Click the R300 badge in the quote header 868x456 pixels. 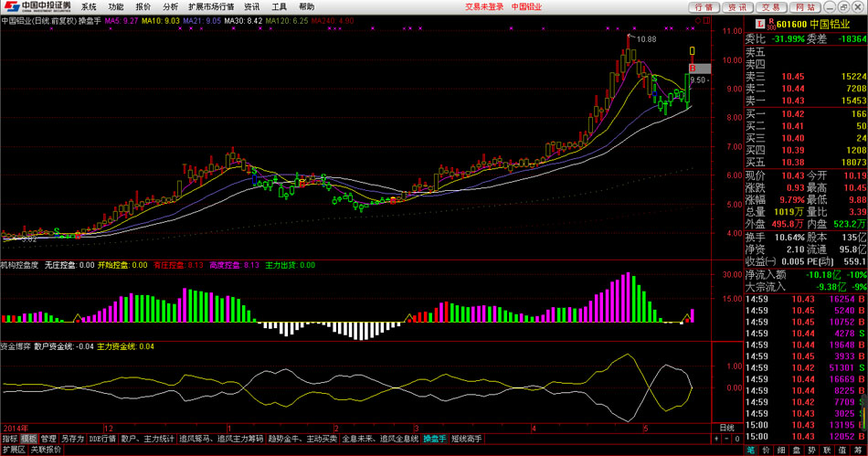point(771,25)
